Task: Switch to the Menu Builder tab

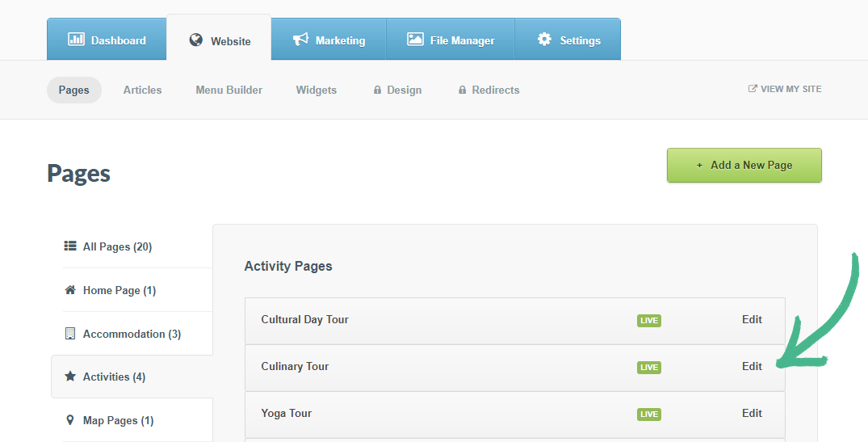Action: click(x=229, y=90)
